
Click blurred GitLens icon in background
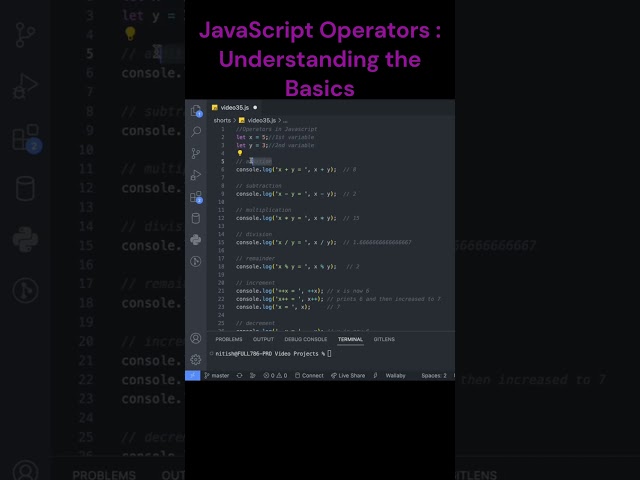pos(25,291)
